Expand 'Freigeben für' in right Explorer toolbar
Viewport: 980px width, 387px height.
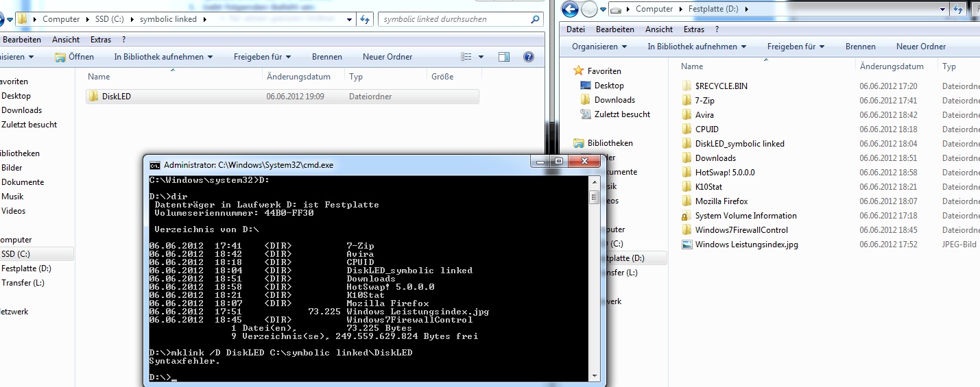coord(796,47)
